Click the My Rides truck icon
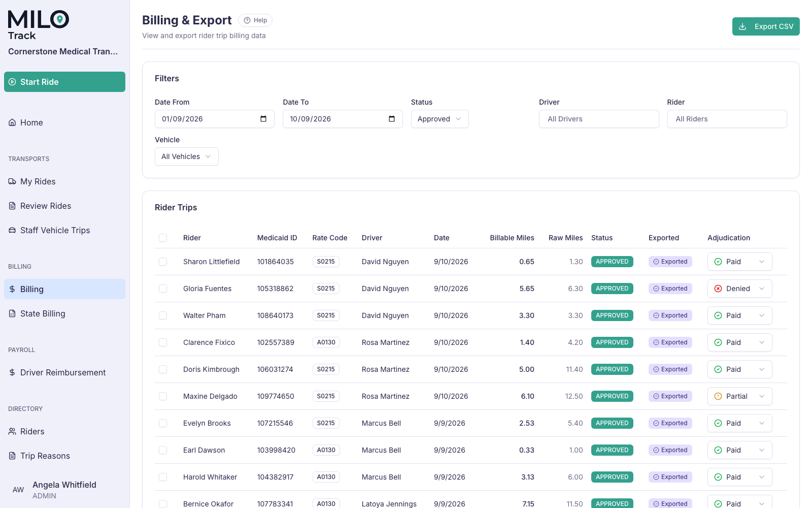 tap(12, 181)
